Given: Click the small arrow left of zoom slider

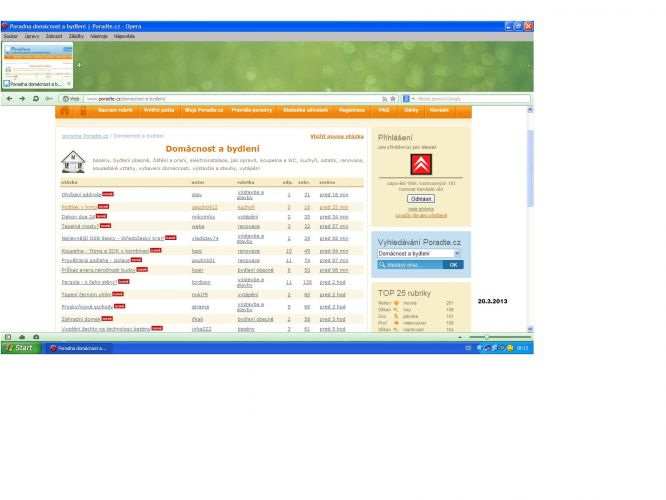Looking at the screenshot, I should pos(460,337).
